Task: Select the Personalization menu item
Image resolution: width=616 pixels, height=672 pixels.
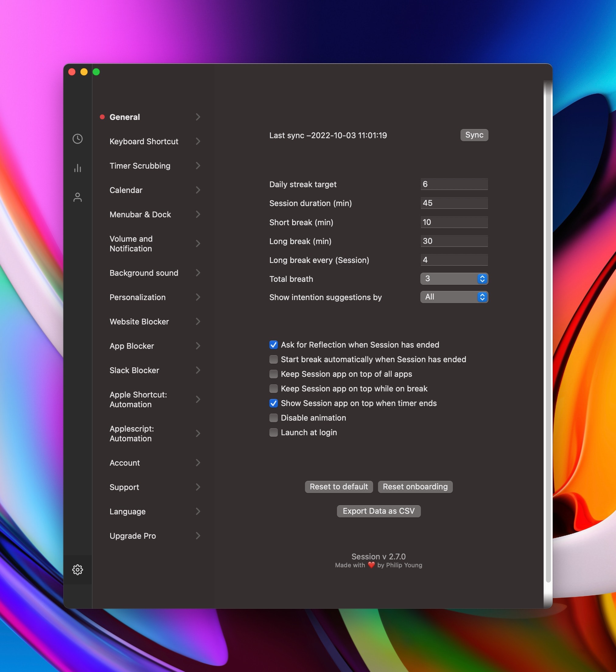Action: [137, 297]
